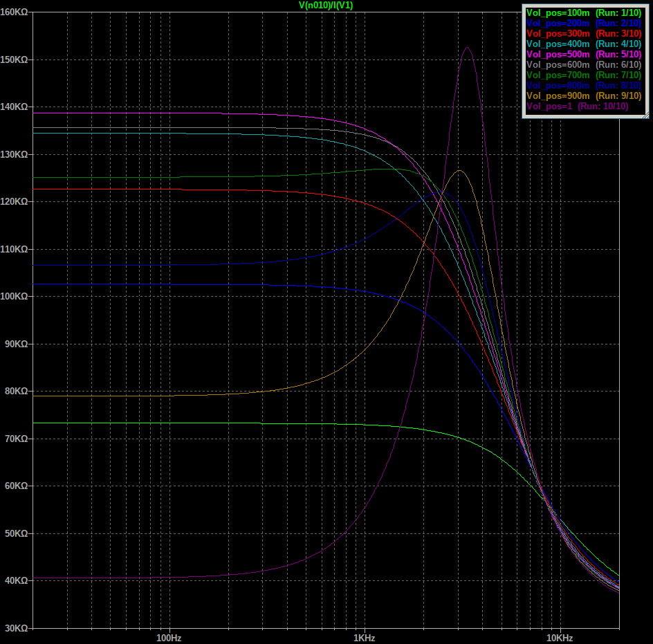Click the 80KΩ vertical axis label

(x=16, y=391)
